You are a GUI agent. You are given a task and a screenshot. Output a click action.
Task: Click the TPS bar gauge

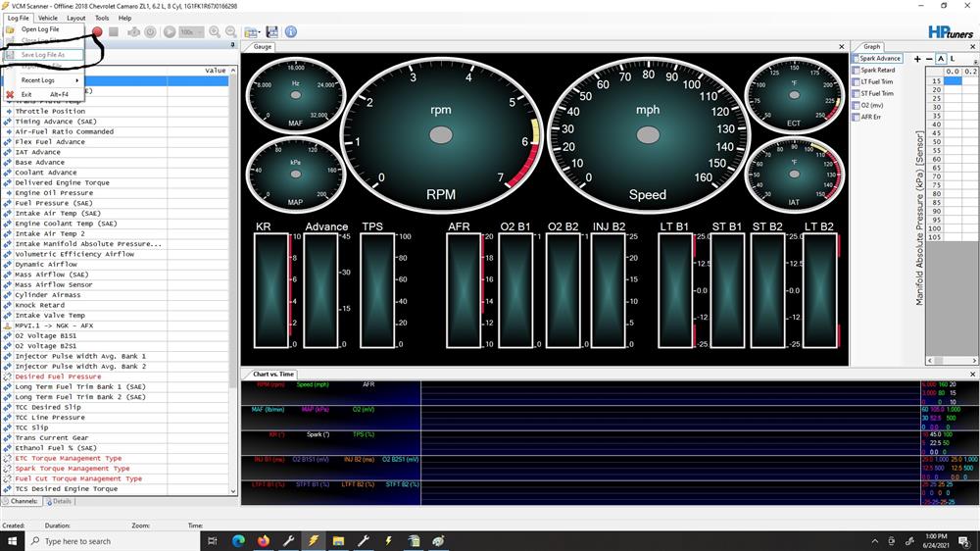[377, 289]
